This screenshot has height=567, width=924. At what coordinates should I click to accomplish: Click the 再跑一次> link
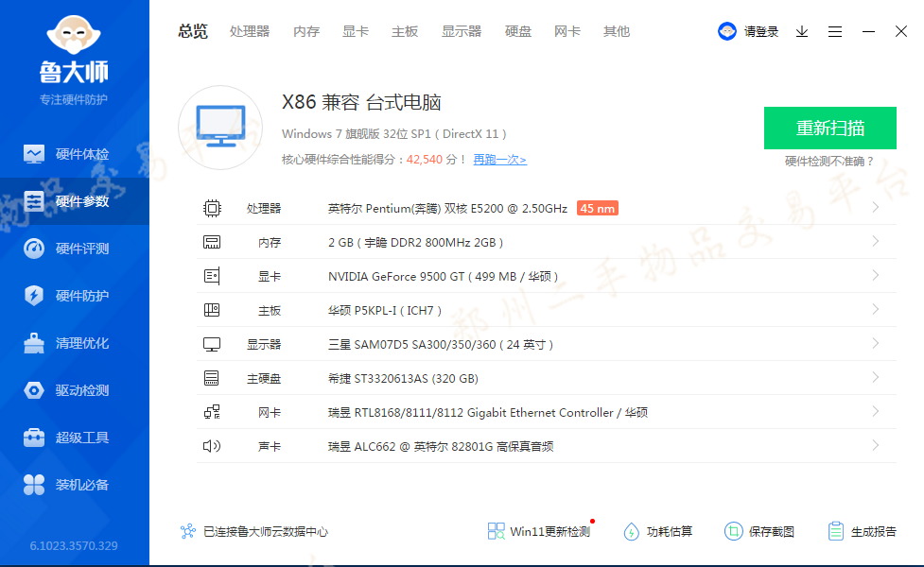(x=499, y=160)
